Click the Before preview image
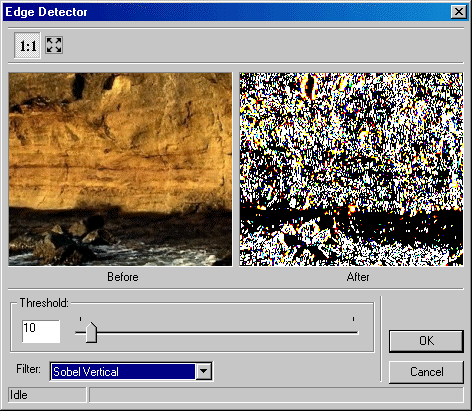 point(120,169)
